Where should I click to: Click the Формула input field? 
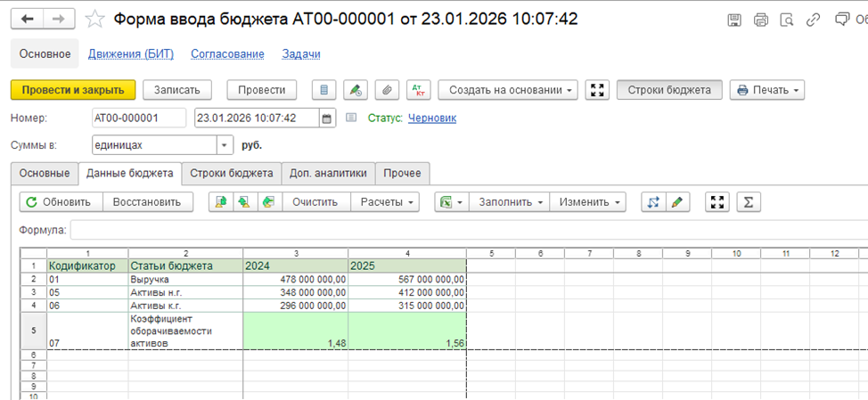(x=469, y=230)
